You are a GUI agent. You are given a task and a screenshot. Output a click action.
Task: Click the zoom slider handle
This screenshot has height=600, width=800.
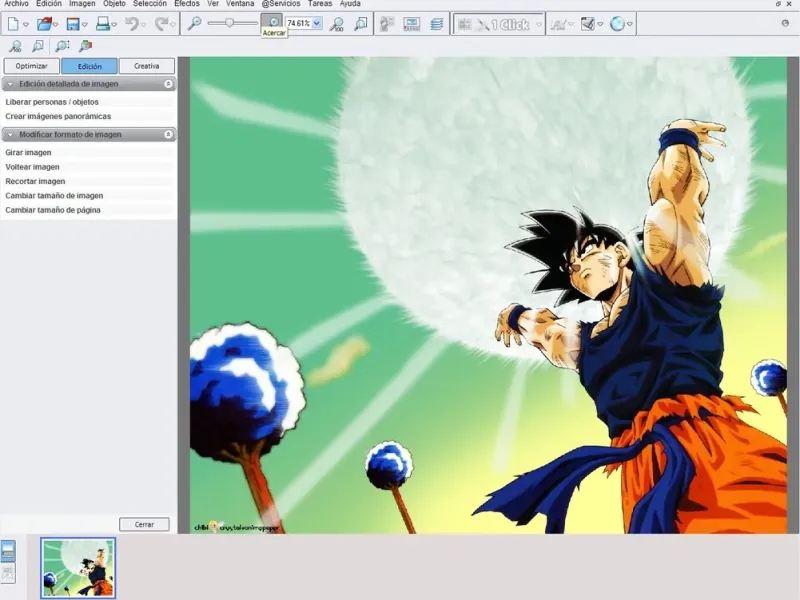[x=229, y=22]
